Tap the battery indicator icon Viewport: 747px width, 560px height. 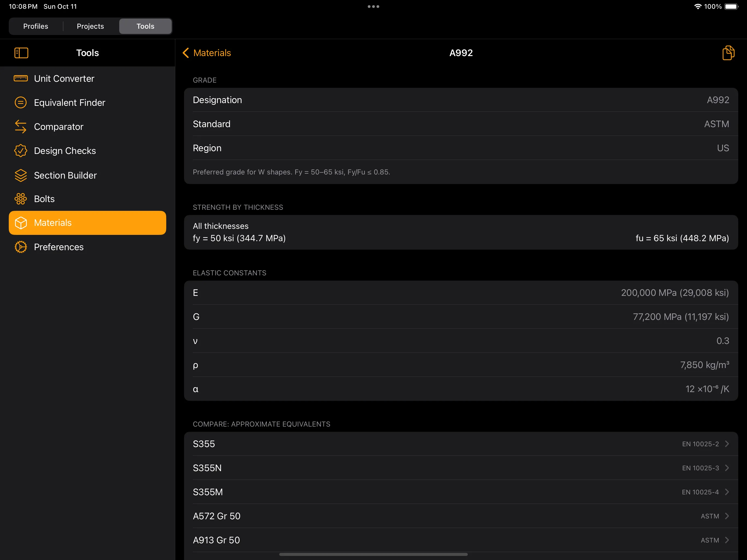[x=731, y=6]
